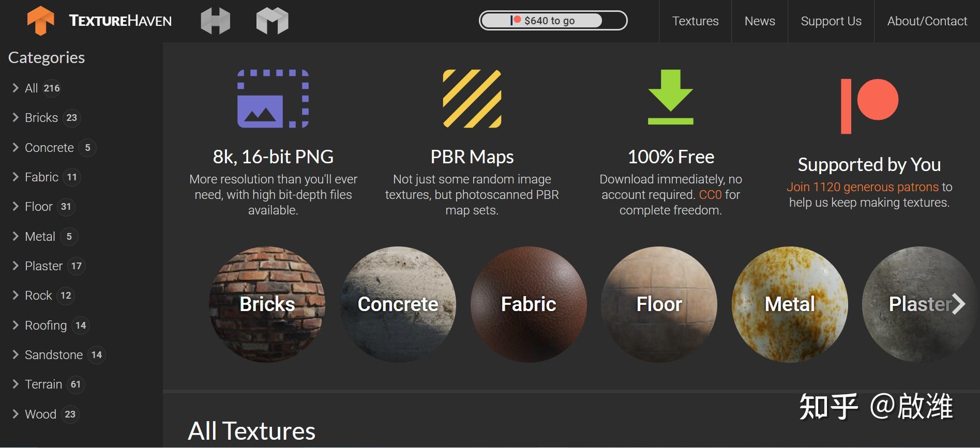Screen dimensions: 980x448
Task: Click the PBR Maps heading
Action: pyautogui.click(x=472, y=157)
